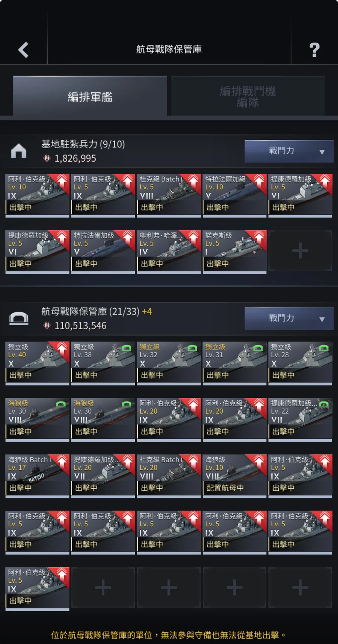Tap the last empty plus slot in carrier storage
The width and height of the screenshot is (338, 644).
300,587
